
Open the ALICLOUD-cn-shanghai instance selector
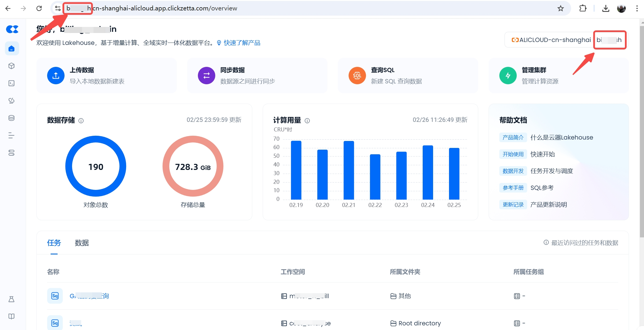click(551, 40)
